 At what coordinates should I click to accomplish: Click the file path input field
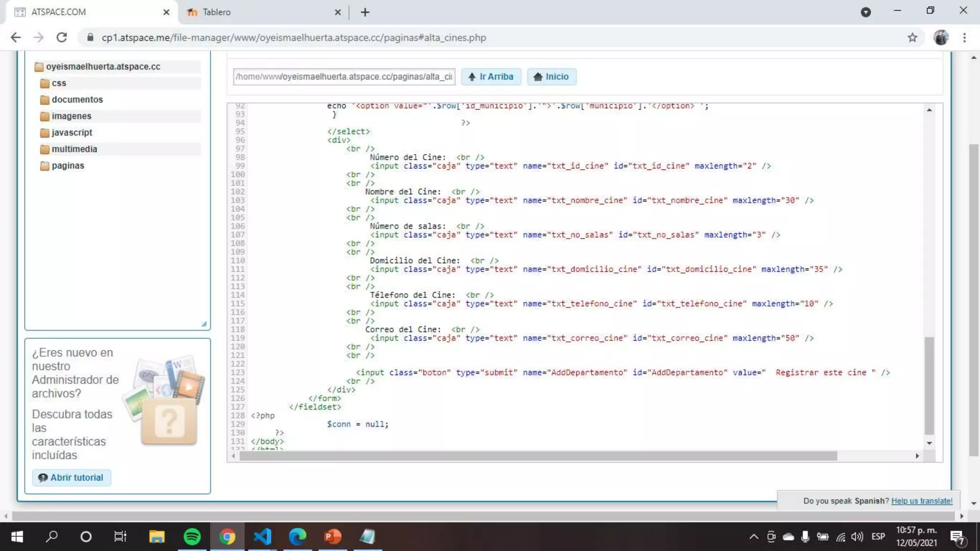(x=344, y=77)
